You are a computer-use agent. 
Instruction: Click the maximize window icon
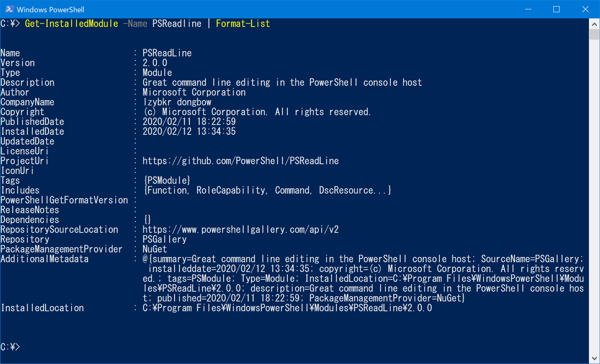tap(556, 9)
